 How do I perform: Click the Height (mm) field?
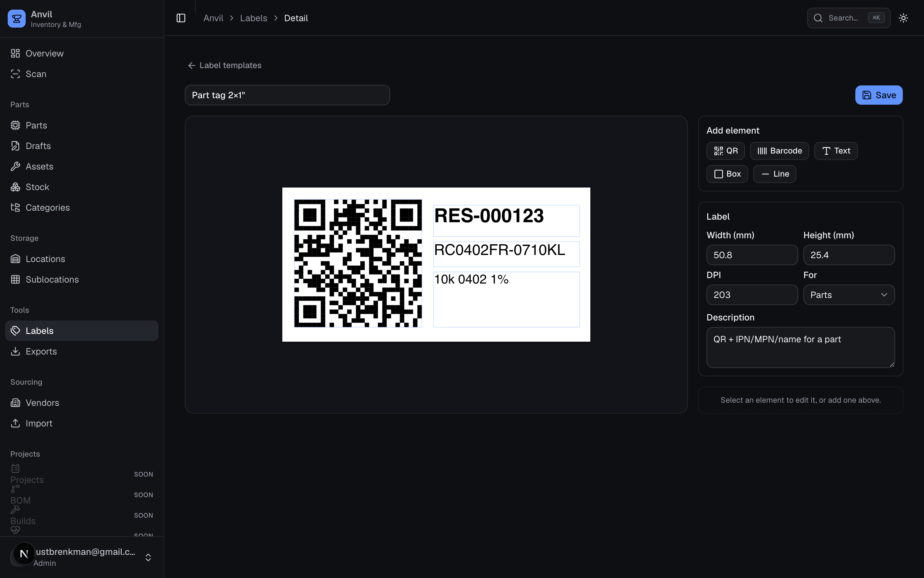[x=849, y=255]
